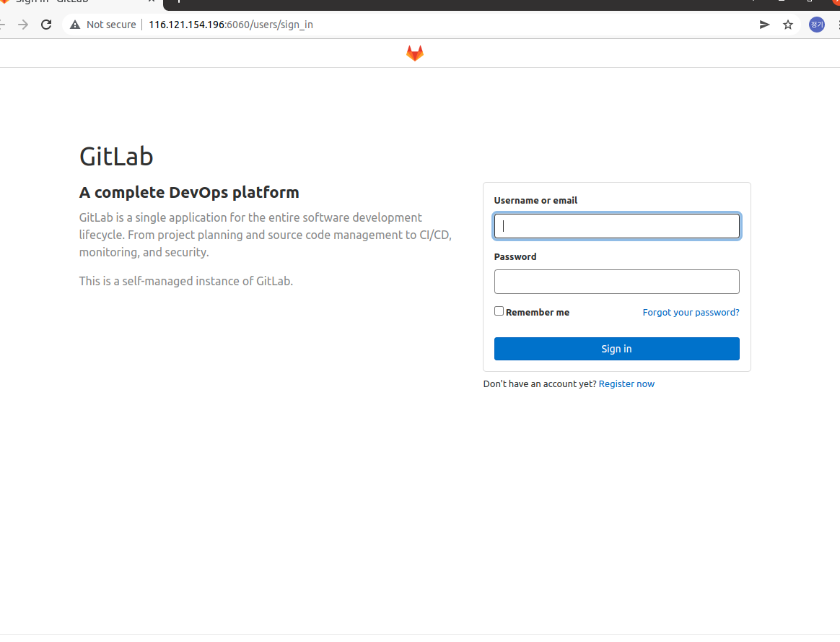Click the 'Username or email' label
840x642 pixels.
tap(535, 201)
